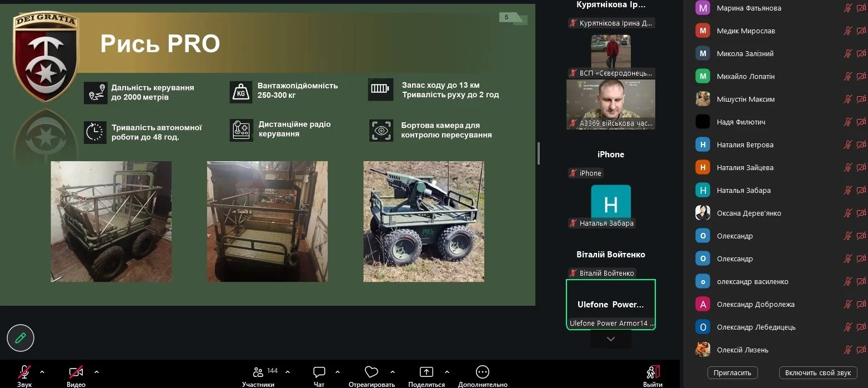This screenshot has width=868, height=388.
Task: Expand the arrow next to Поделиться
Action: [x=447, y=372]
